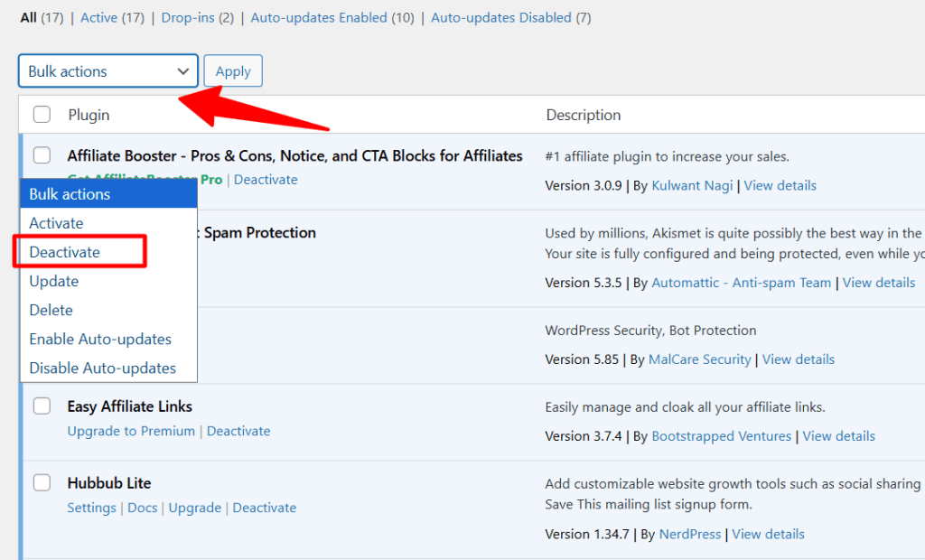
Task: Check the Affiliate Booster plugin checkbox
Action: tap(42, 155)
